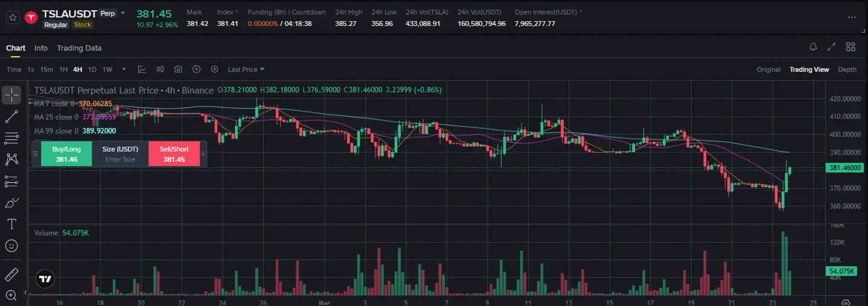The width and height of the screenshot is (868, 306).
Task: Select the trend line drawing tool
Action: click(11, 116)
